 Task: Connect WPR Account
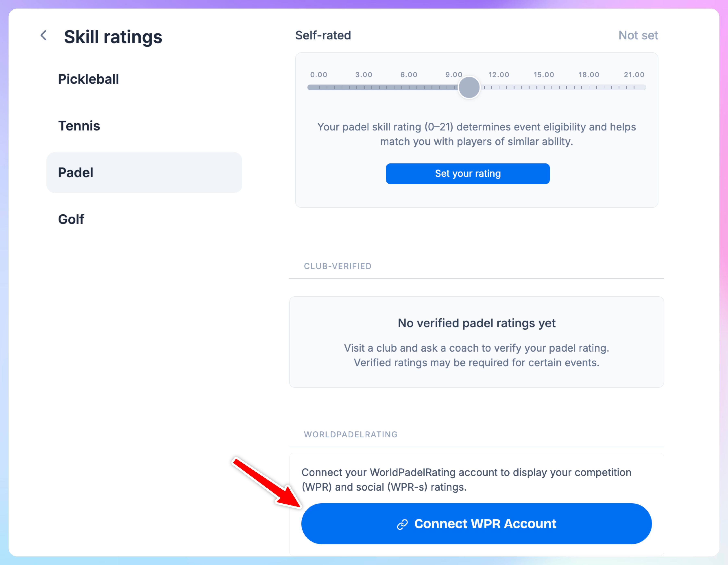[476, 524]
